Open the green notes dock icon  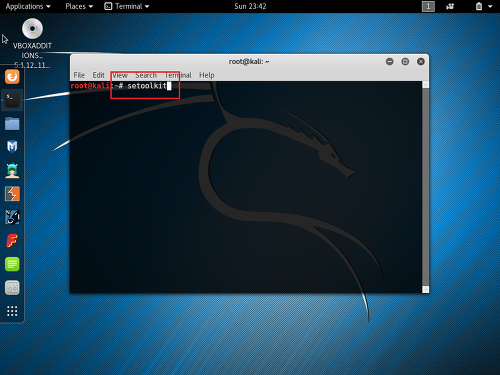coord(12,264)
